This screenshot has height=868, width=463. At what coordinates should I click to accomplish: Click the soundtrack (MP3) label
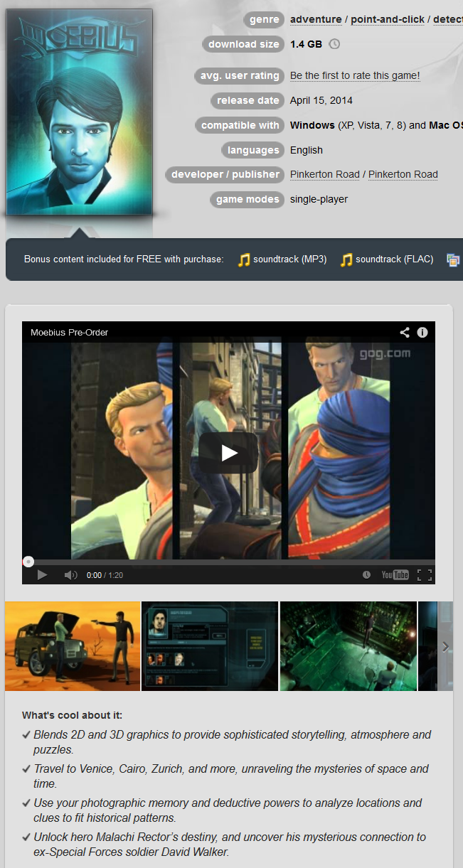290,259
